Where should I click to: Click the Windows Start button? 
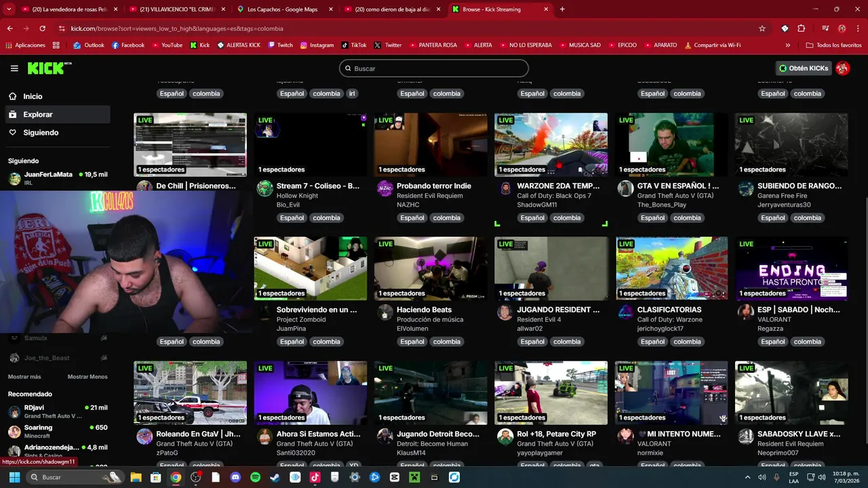(14, 477)
